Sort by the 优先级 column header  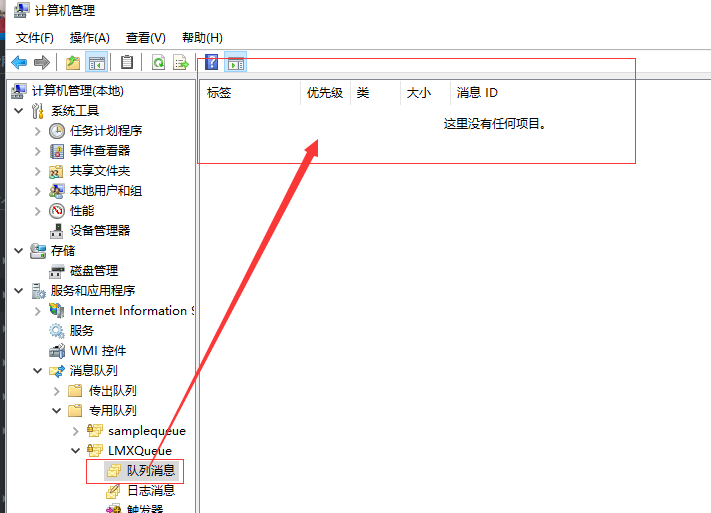[325, 93]
